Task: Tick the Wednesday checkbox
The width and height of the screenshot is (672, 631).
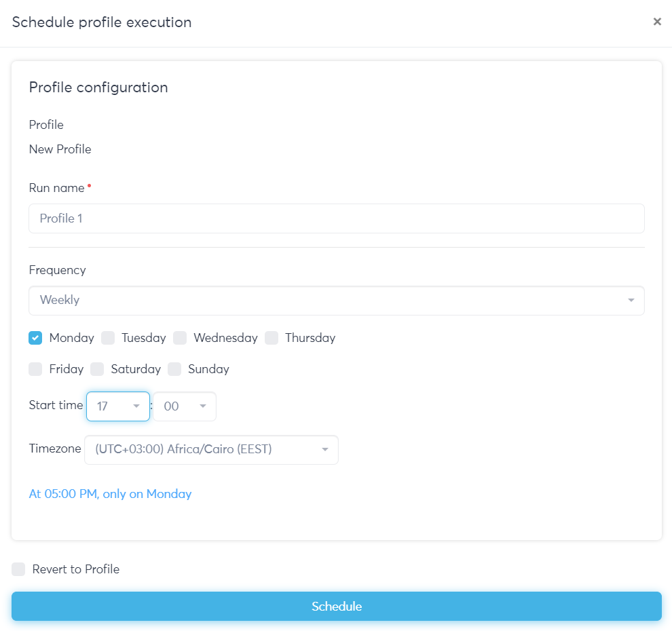Action: tap(180, 338)
